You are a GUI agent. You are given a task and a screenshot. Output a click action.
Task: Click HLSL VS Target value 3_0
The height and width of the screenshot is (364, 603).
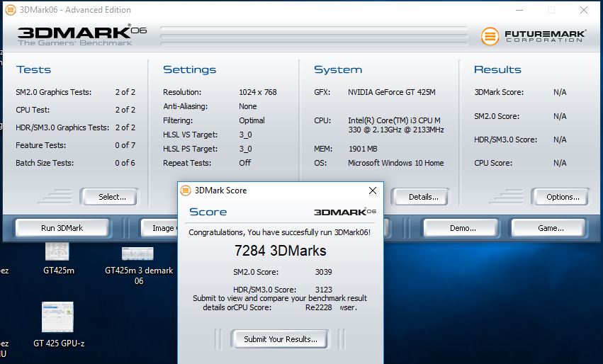pyautogui.click(x=245, y=135)
